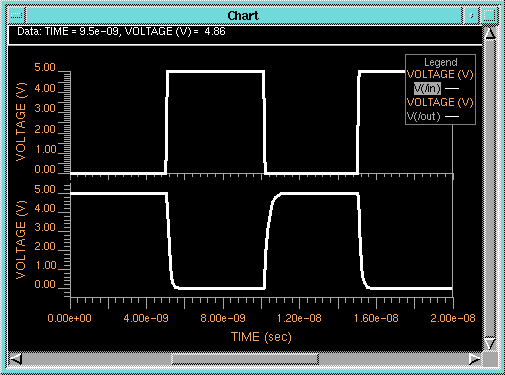Click the first VOLTAGE (V) legend heading
The width and height of the screenshot is (505, 375).
click(x=440, y=74)
